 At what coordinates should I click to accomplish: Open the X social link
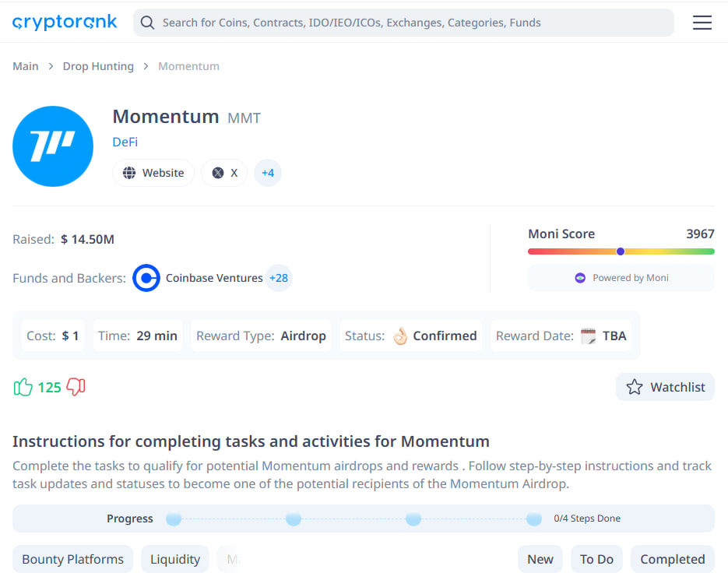pyautogui.click(x=224, y=173)
